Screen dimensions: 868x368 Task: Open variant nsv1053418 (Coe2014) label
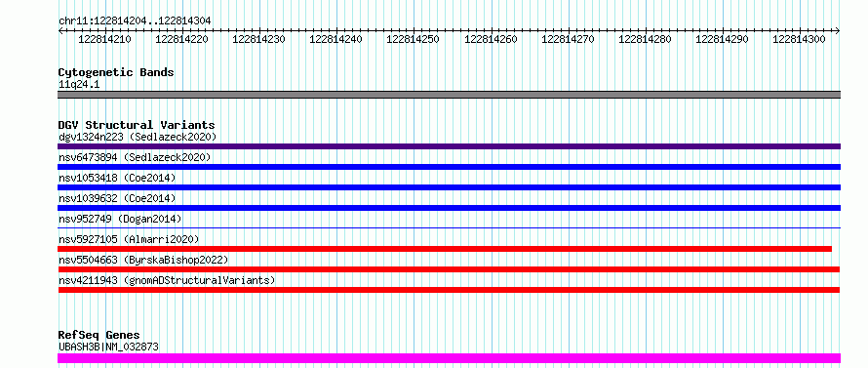click(x=117, y=178)
